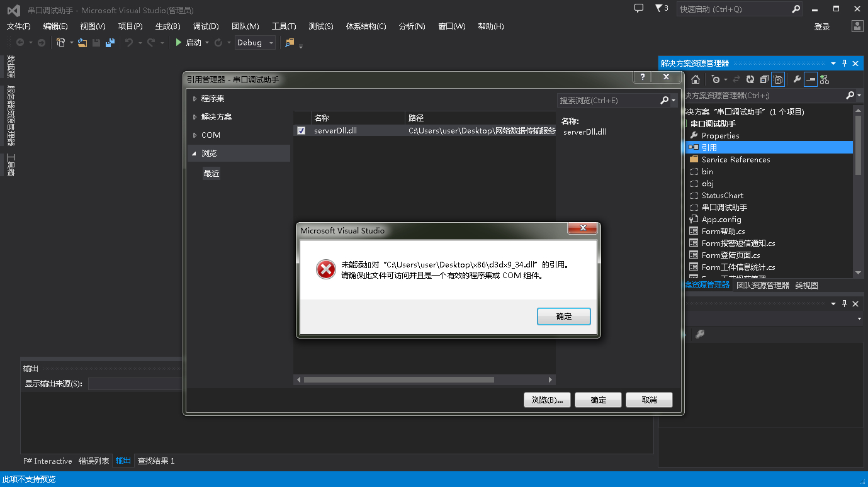Click 确定 in the error message box
868x487 pixels.
[x=564, y=316]
